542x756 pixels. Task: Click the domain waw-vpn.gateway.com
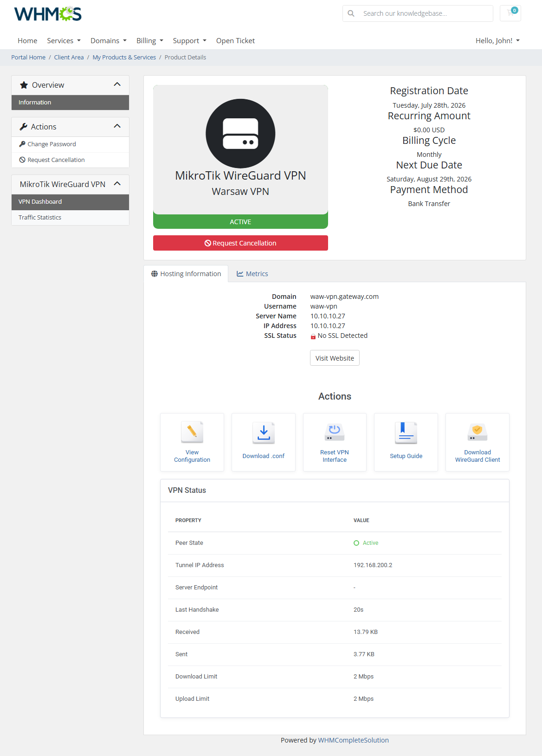coord(344,297)
